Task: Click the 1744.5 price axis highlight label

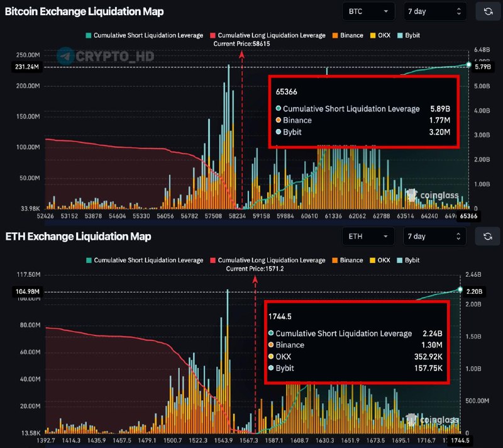Action: [x=460, y=440]
